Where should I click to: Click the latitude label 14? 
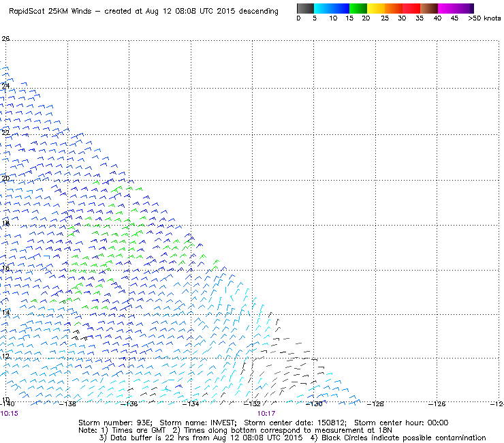[5, 313]
